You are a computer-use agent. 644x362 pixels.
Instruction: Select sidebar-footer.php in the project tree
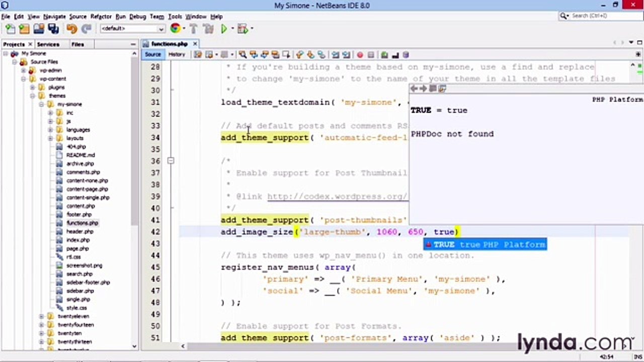pos(88,283)
